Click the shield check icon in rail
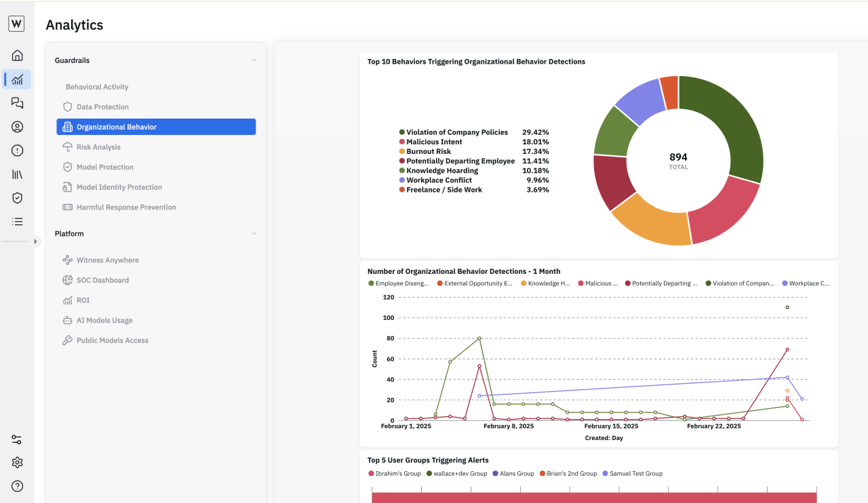This screenshot has height=503, width=868. point(18,198)
